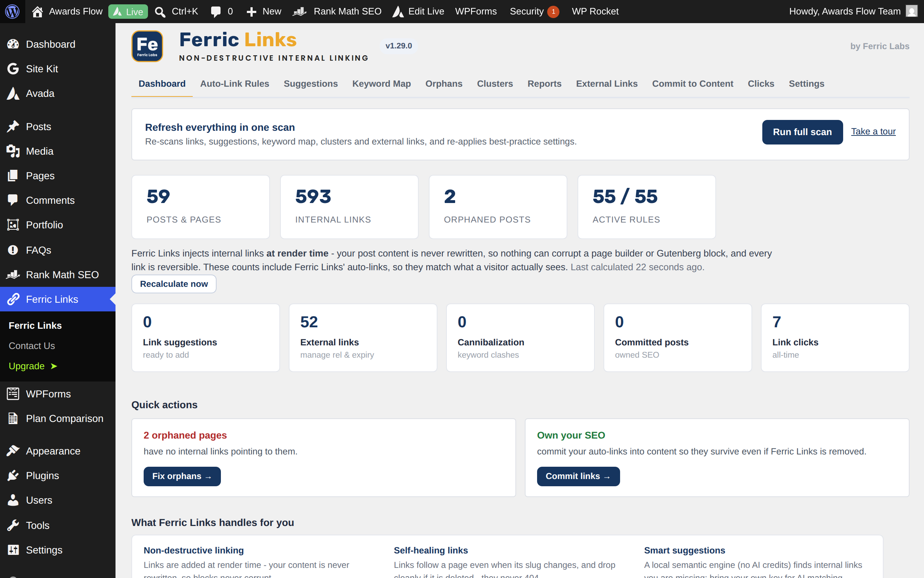
Task: Click the Site Kit Google icon
Action: (x=13, y=69)
